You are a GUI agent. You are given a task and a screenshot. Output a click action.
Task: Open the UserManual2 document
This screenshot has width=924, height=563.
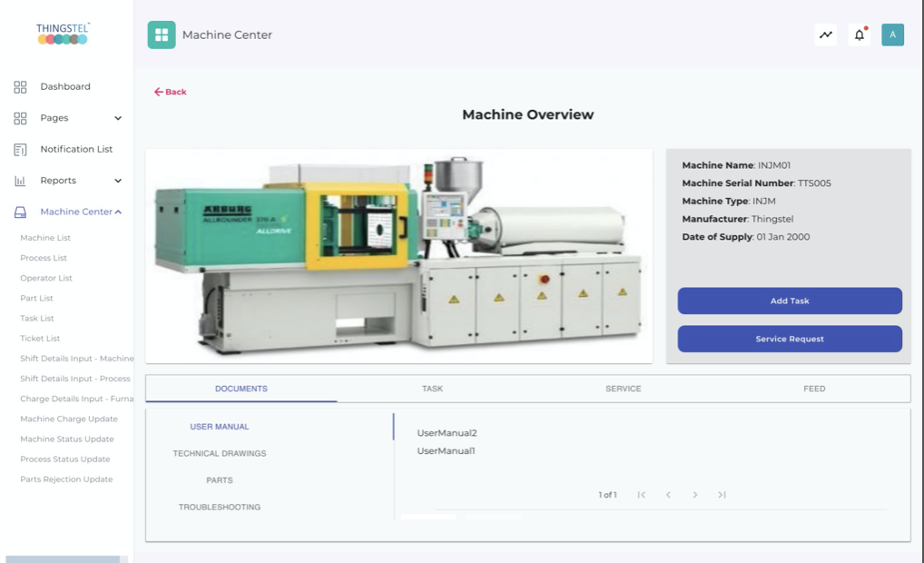coord(447,433)
